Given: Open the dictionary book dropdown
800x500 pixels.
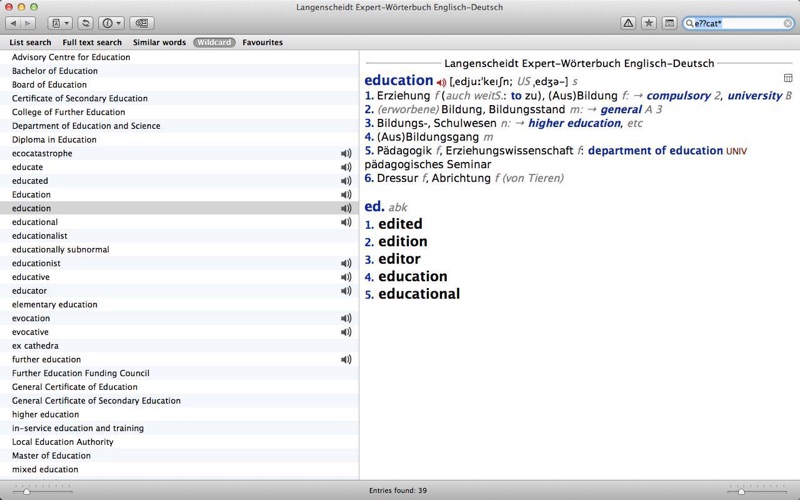Looking at the screenshot, I should coord(60,23).
